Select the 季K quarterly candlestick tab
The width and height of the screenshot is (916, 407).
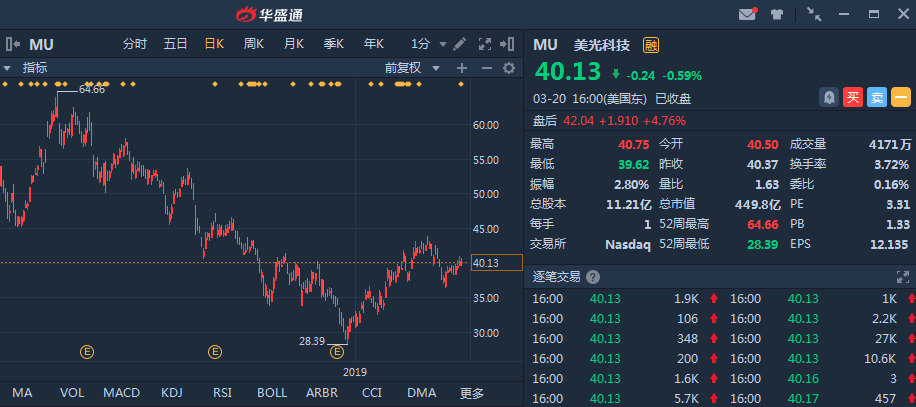334,44
